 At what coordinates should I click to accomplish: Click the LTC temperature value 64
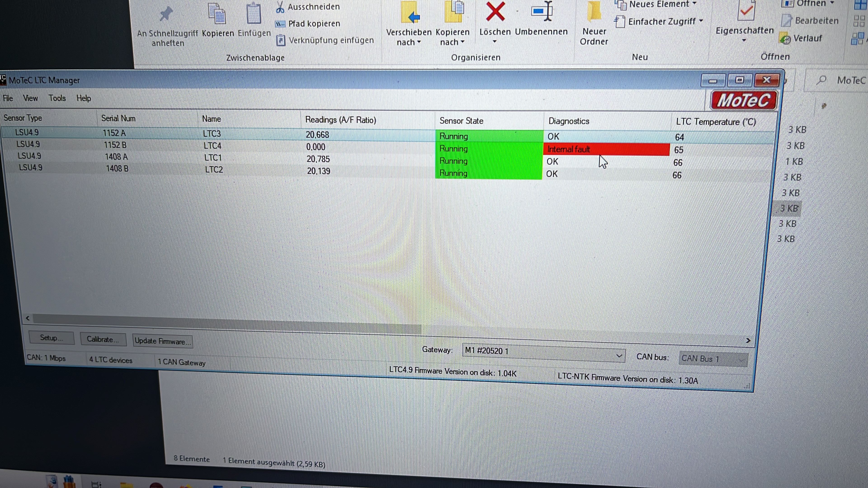pos(679,137)
